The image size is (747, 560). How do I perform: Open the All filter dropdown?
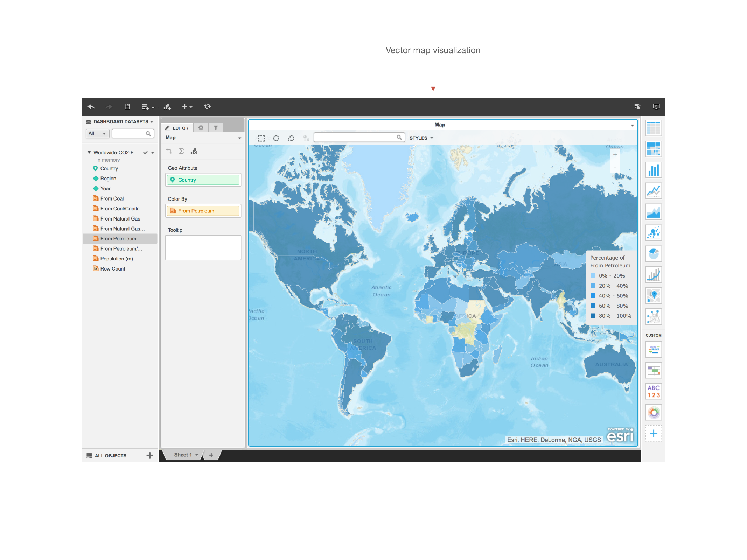click(97, 133)
